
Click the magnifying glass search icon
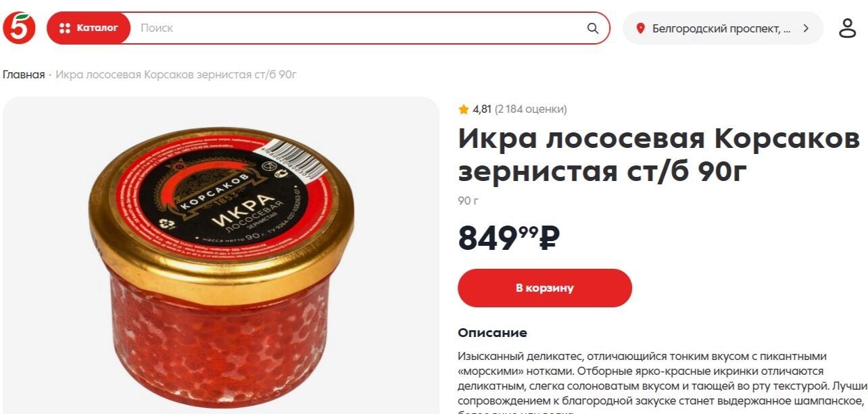click(593, 28)
